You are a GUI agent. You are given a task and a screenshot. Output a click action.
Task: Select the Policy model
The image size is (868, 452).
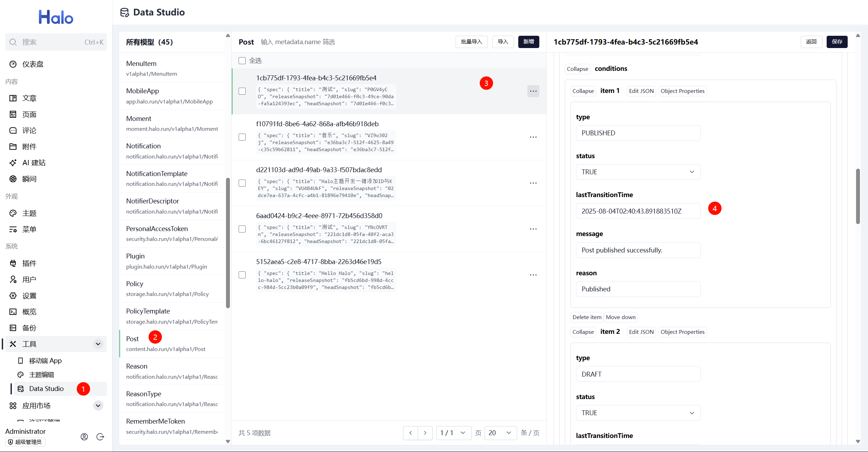pyautogui.click(x=172, y=289)
